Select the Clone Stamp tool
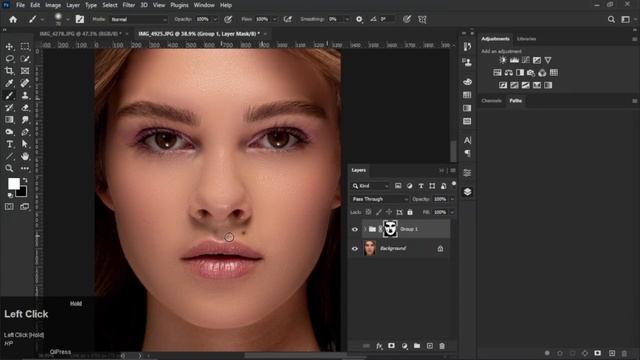The height and width of the screenshot is (360, 640). tap(25, 96)
